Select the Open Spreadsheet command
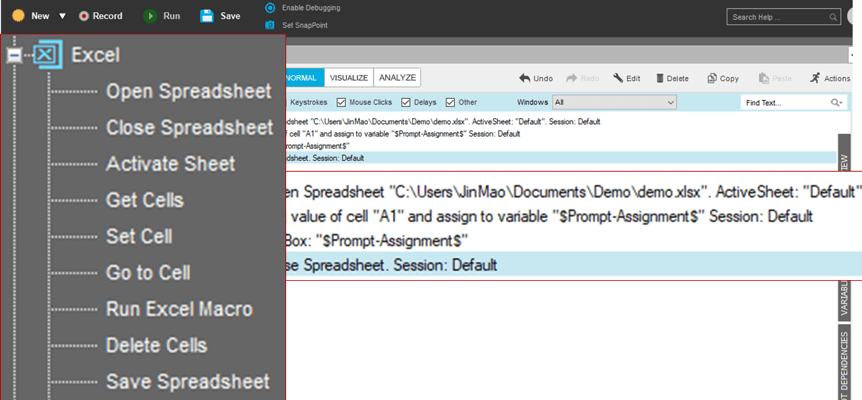The image size is (862, 400). (x=189, y=92)
